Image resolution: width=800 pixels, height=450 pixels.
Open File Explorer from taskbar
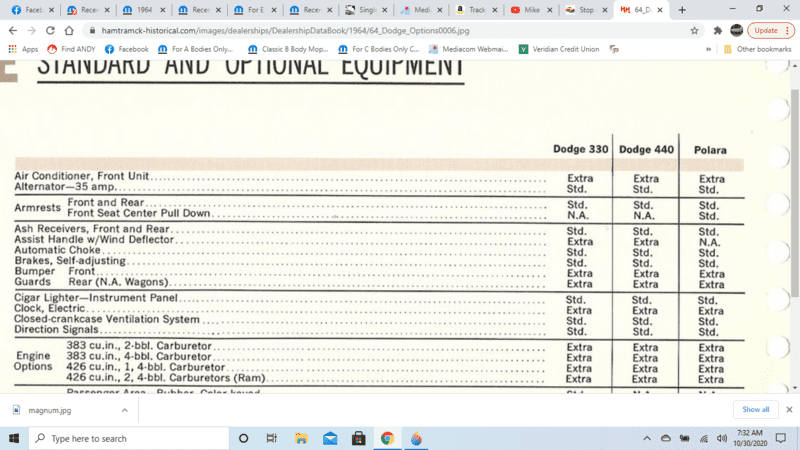(301, 438)
